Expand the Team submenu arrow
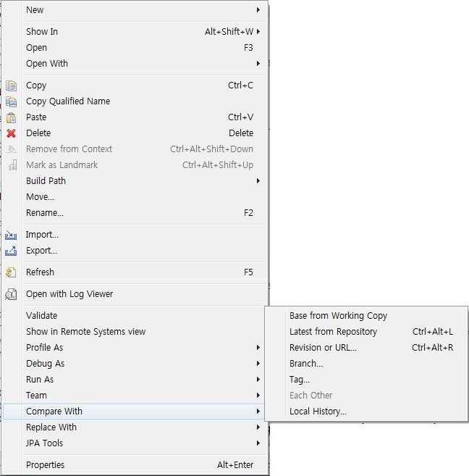 258,396
